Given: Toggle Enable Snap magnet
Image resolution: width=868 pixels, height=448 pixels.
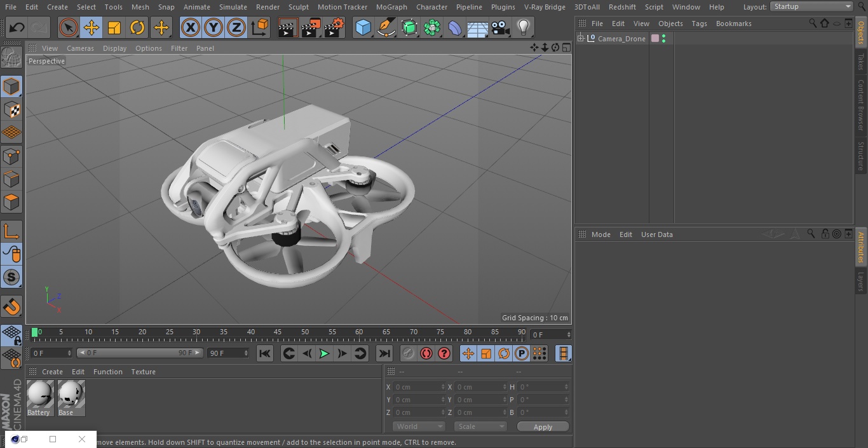Looking at the screenshot, I should (x=11, y=307).
